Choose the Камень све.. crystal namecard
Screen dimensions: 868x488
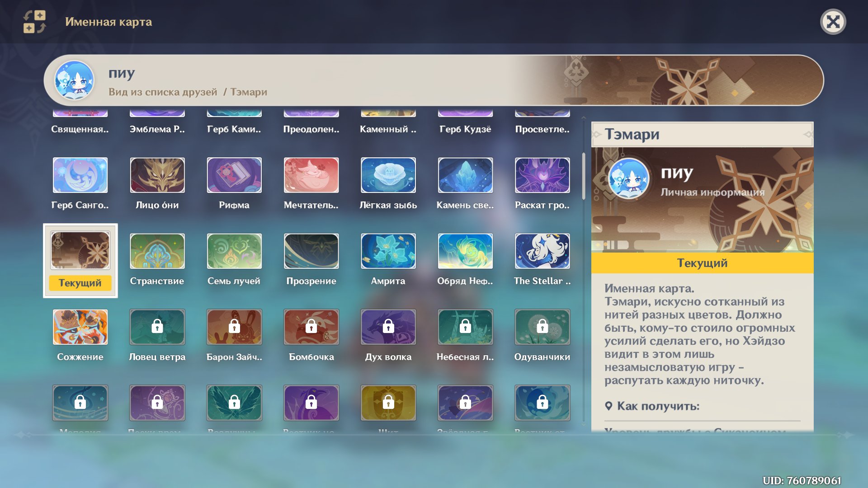(x=465, y=175)
